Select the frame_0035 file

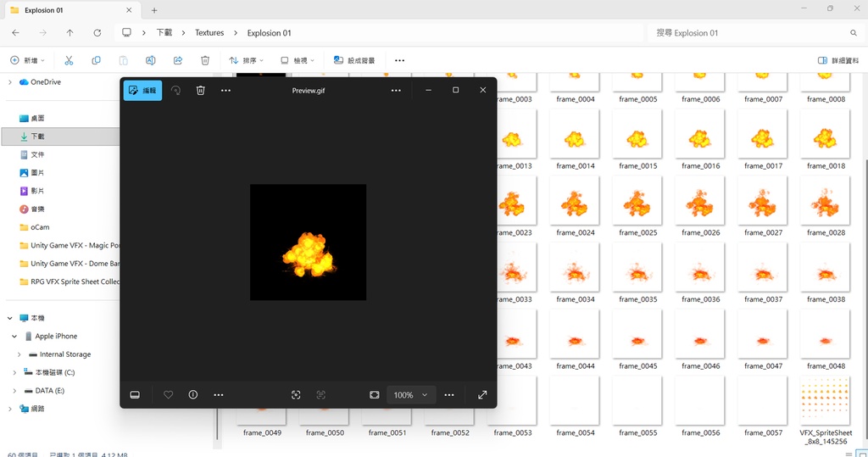pos(637,272)
